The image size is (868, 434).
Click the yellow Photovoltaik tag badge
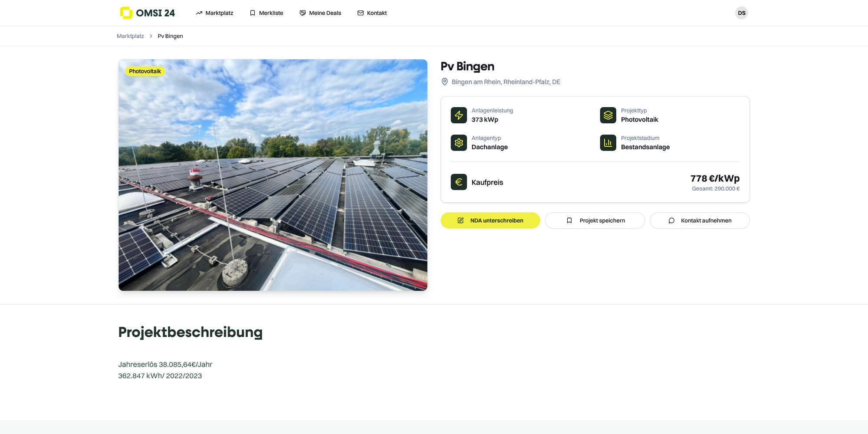tap(145, 71)
